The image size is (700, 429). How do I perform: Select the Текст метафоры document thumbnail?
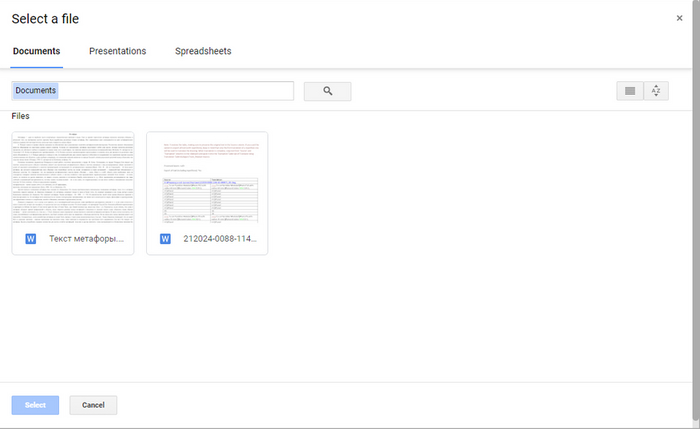73,178
